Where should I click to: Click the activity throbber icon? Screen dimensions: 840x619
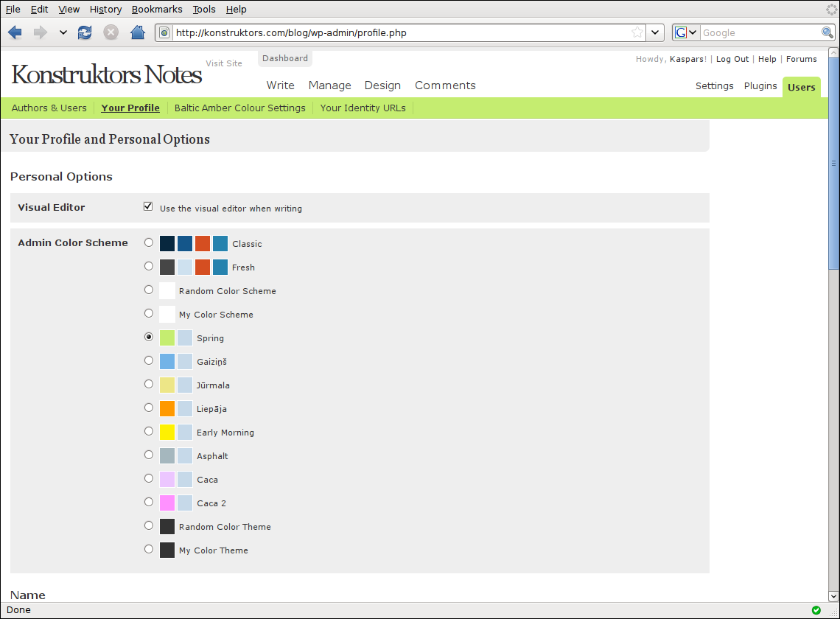[x=831, y=9]
